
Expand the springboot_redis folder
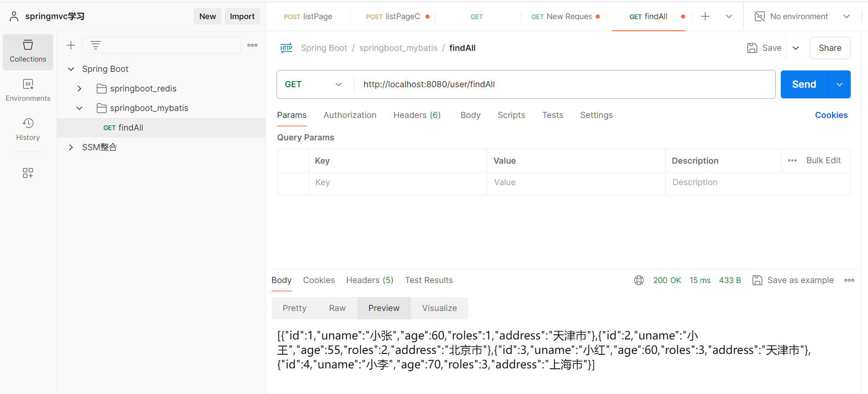79,89
